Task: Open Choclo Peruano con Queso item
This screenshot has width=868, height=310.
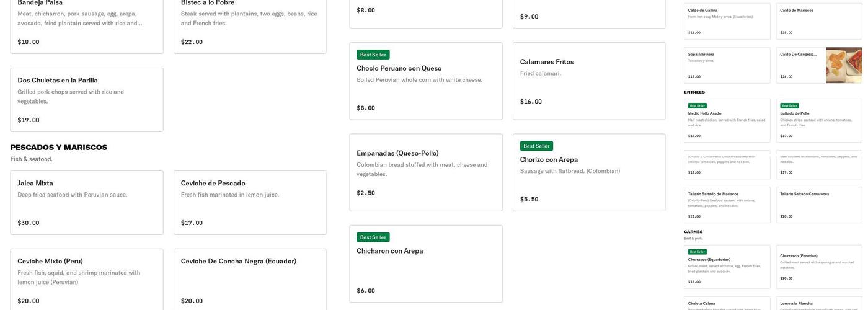Action: (426, 81)
